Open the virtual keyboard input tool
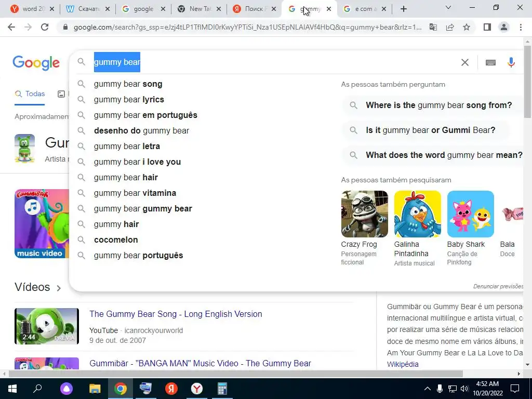532x399 pixels. click(x=490, y=62)
